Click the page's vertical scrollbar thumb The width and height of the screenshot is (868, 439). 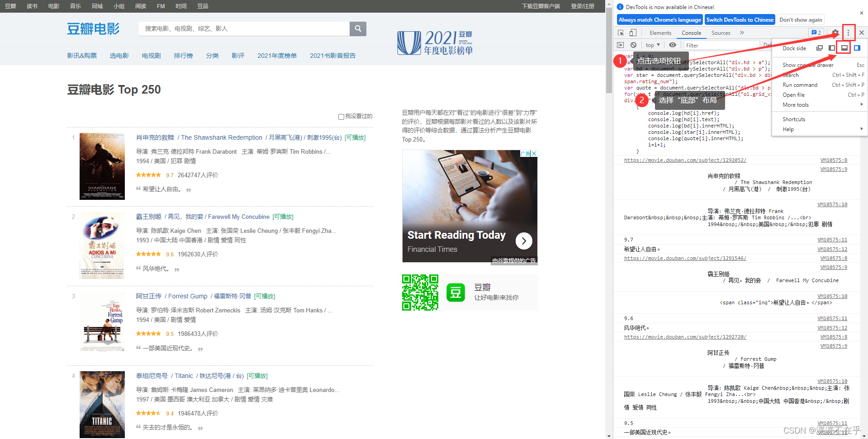tap(609, 51)
